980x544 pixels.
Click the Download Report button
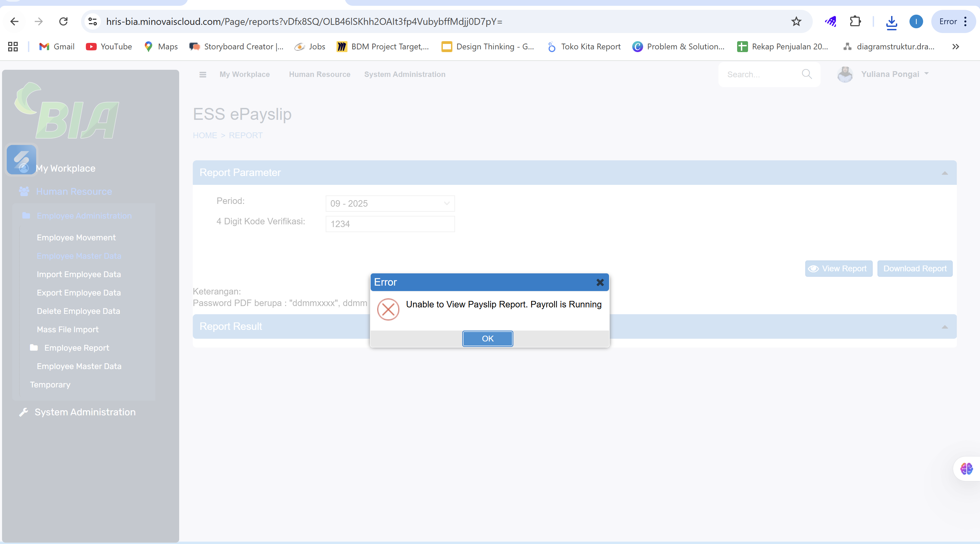click(915, 269)
